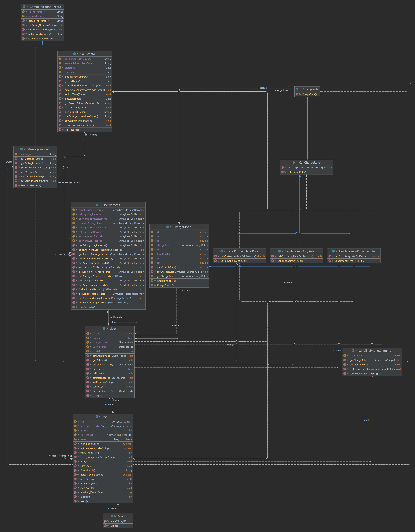The height and width of the screenshot is (532, 415).
Task: Click the class icon next to LandPhoneInCityRule
Action: (x=279, y=251)
